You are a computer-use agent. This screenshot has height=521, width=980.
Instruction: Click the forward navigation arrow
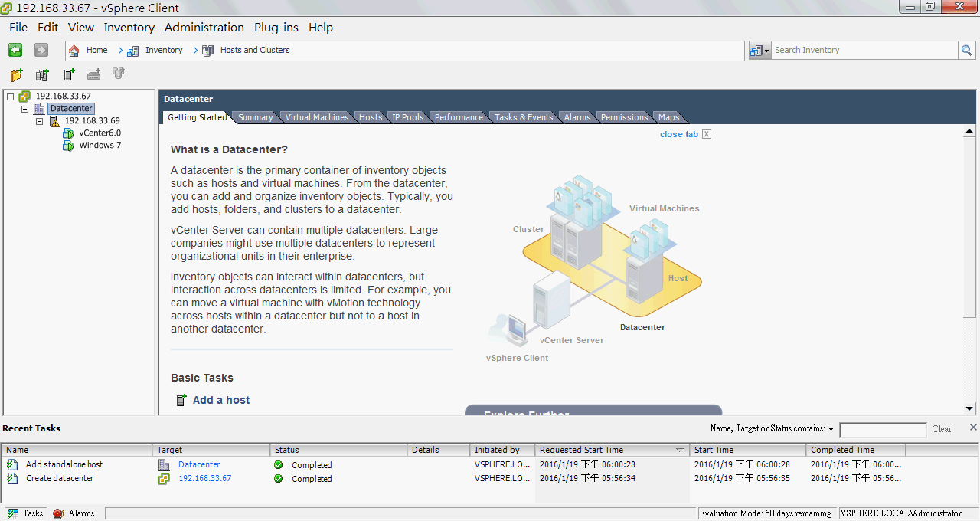[41, 50]
